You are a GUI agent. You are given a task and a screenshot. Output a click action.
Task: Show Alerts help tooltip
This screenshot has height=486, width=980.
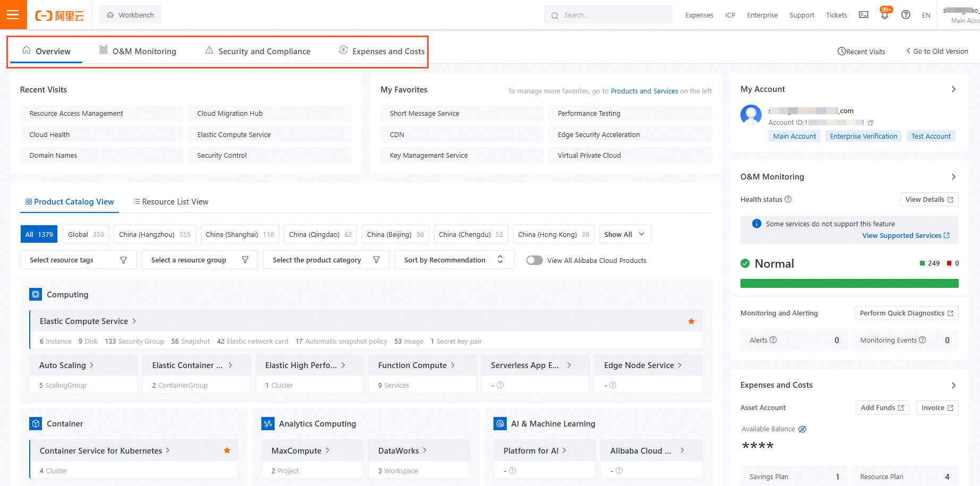[x=773, y=340]
